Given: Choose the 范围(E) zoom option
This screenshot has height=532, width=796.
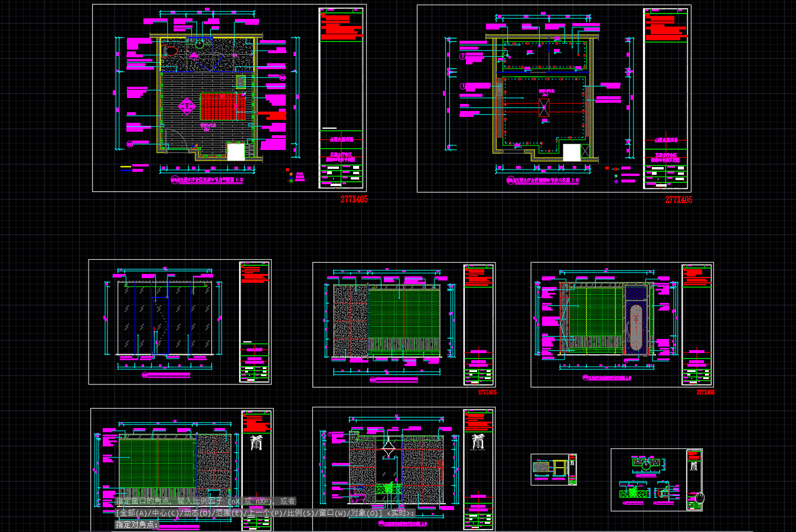Looking at the screenshot, I should pos(229,513).
